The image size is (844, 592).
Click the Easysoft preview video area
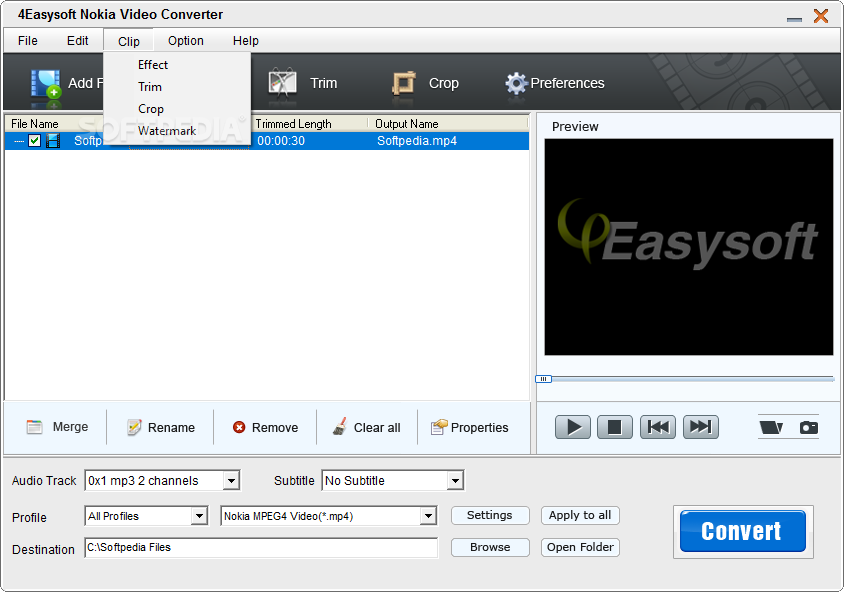688,247
